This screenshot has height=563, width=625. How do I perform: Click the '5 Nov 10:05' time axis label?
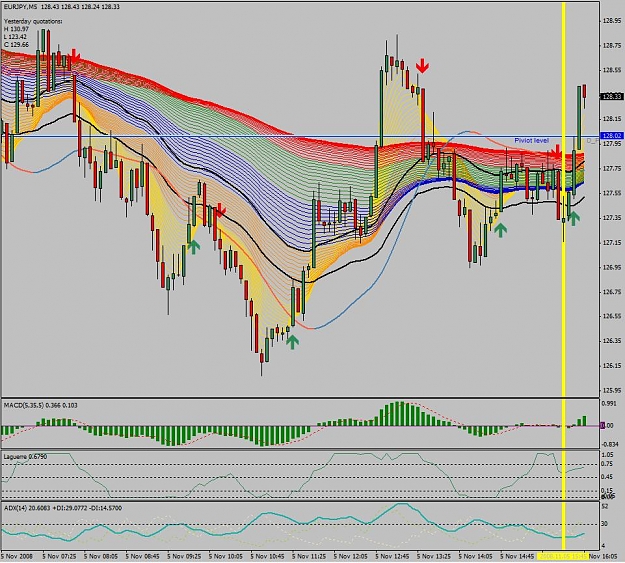click(226, 556)
